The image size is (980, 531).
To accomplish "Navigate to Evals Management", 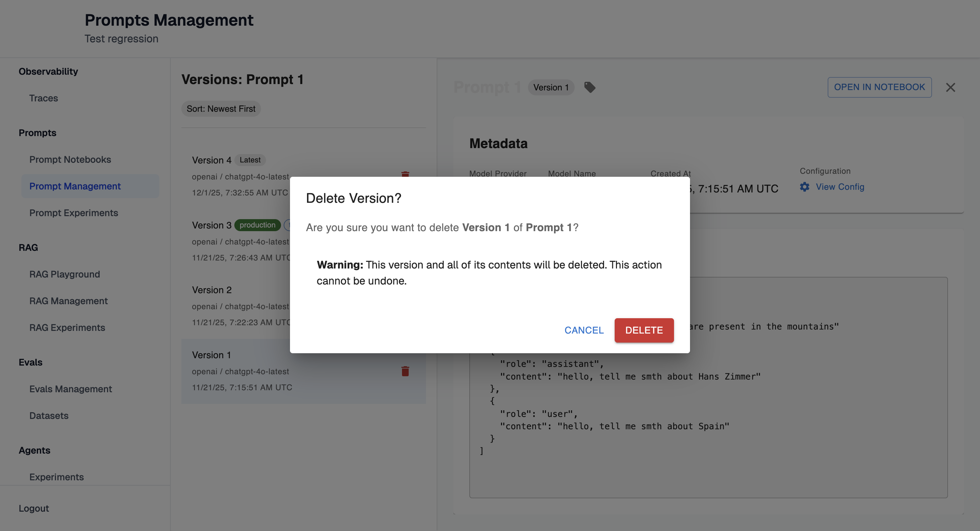I will point(70,389).
